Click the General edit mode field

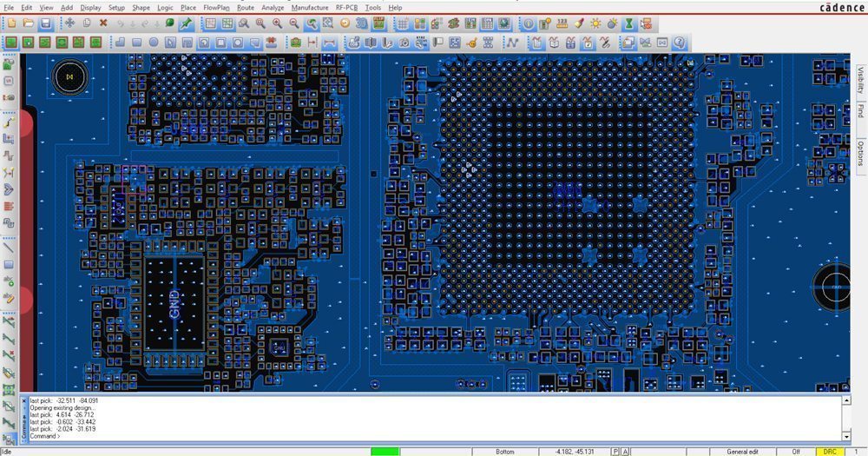tap(742, 453)
